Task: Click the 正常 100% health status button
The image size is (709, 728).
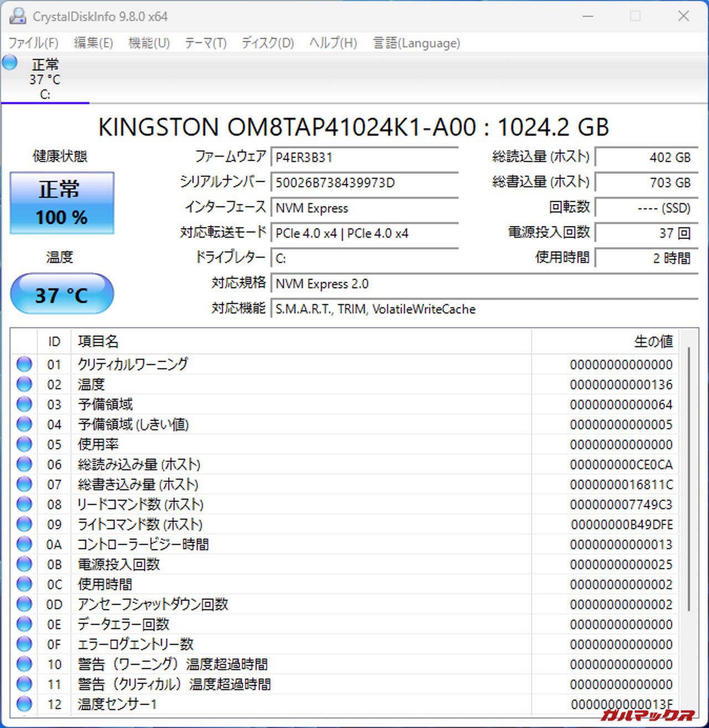Action: [x=62, y=203]
